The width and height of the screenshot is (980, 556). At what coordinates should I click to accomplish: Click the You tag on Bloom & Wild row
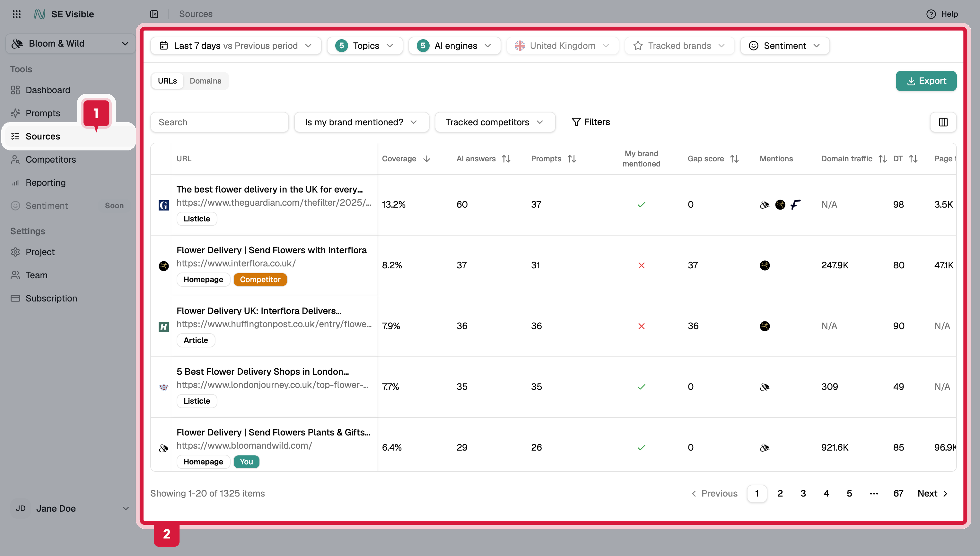246,462
